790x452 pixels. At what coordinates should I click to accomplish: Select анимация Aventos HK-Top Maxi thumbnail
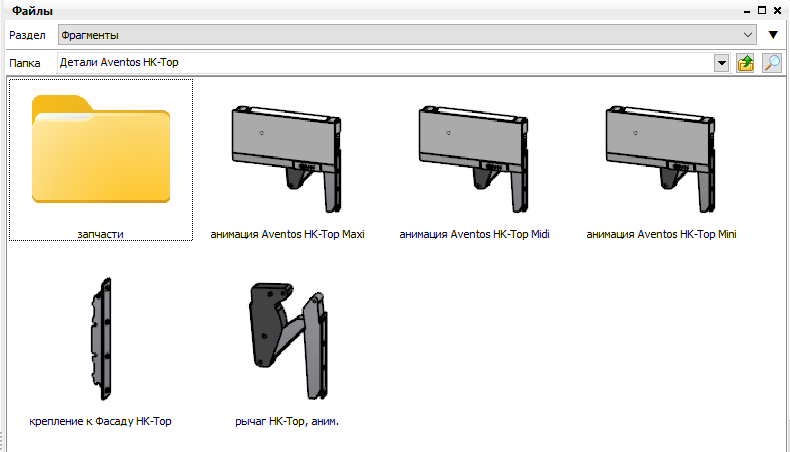[x=287, y=159]
